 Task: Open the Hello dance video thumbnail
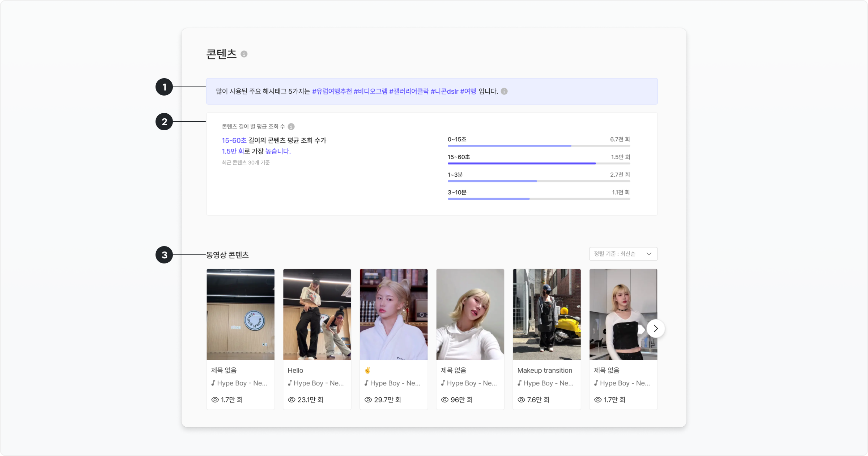(317, 314)
